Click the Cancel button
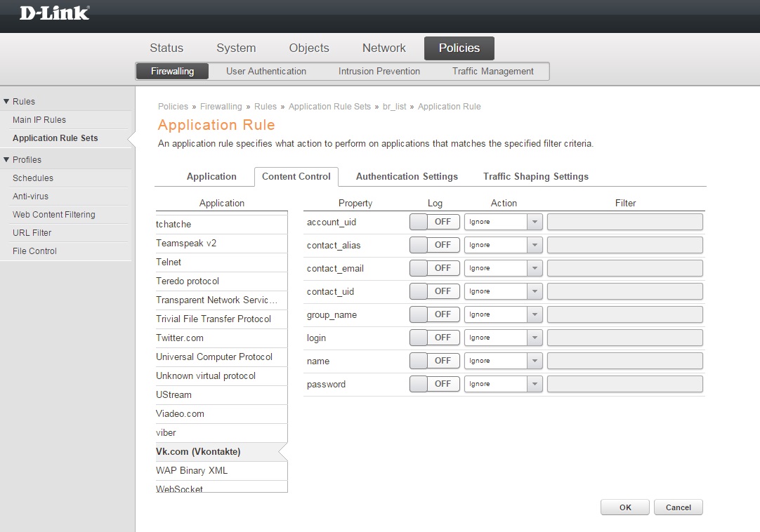Image resolution: width=760 pixels, height=532 pixels. tap(678, 507)
